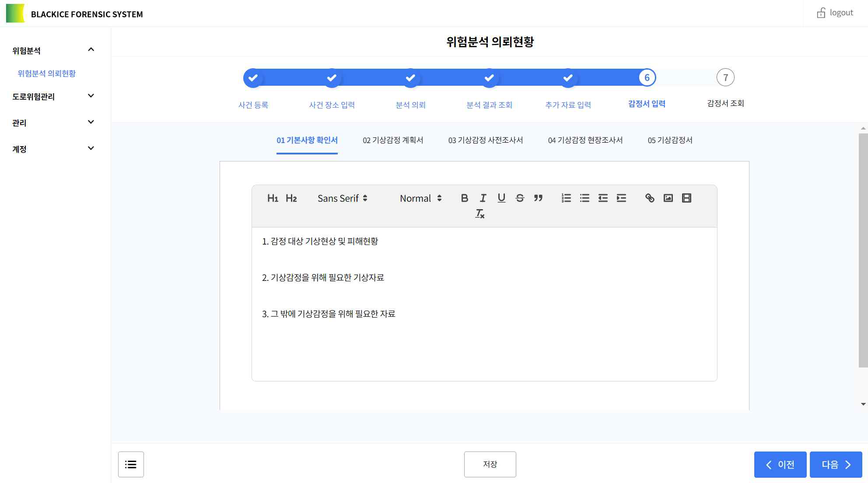Viewport: 868px width, 483px height.
Task: Toggle underline formatting
Action: [x=501, y=198]
